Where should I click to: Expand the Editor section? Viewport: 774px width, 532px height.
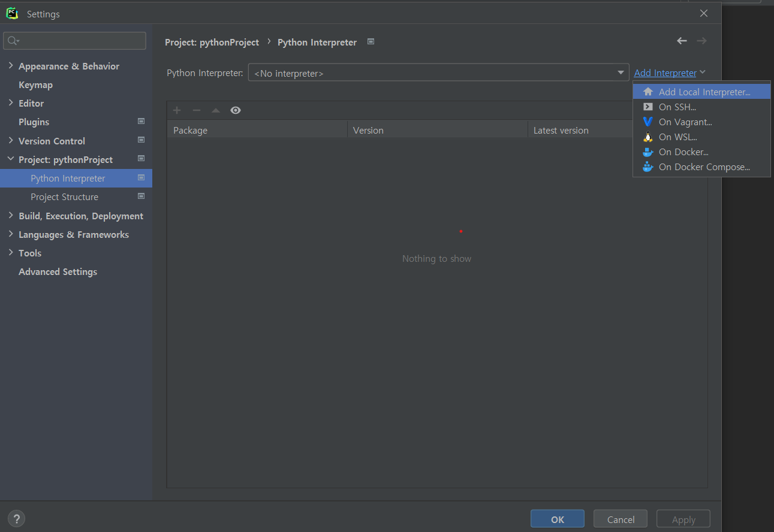click(11, 103)
